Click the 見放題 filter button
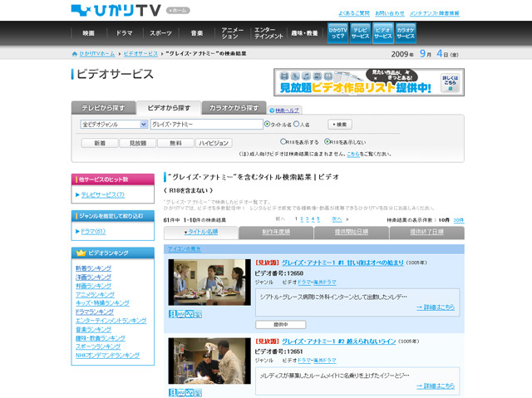Image resolution: width=532 pixels, height=398 pixels. (138, 143)
